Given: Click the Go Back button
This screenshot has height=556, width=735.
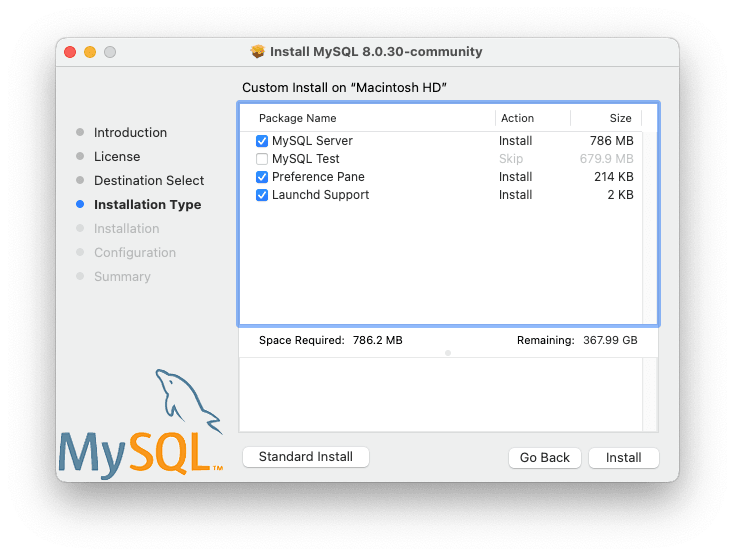Looking at the screenshot, I should 545,458.
